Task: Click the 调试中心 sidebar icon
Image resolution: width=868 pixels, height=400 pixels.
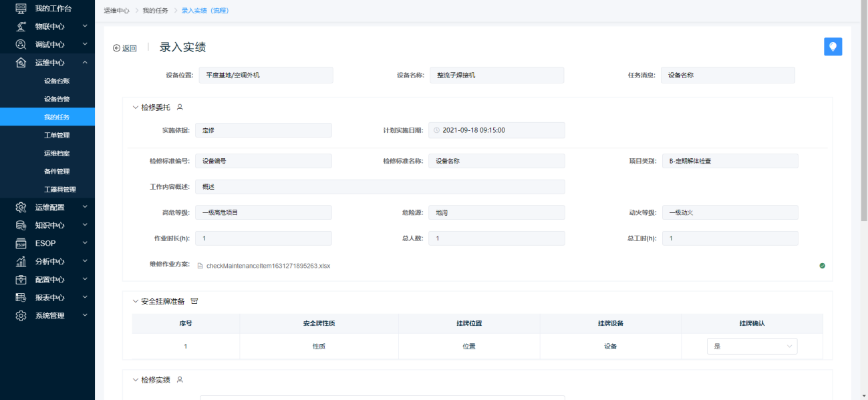Action: [21, 45]
